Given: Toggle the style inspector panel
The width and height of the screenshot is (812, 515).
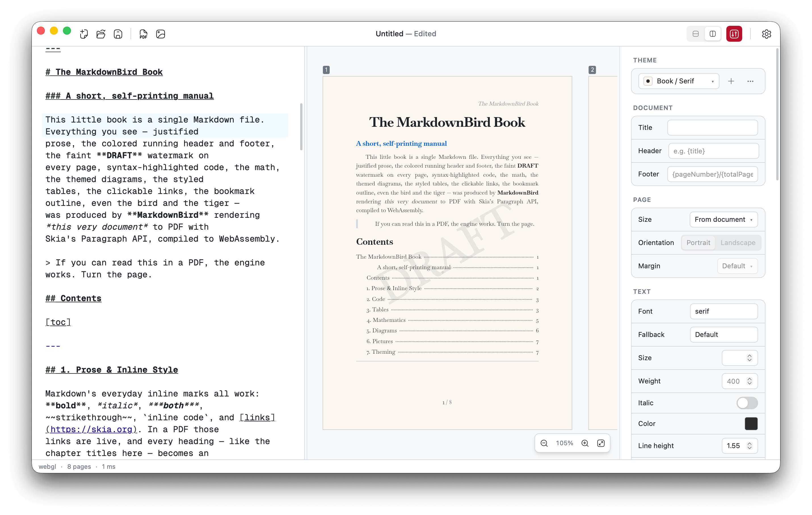Looking at the screenshot, I should (734, 34).
